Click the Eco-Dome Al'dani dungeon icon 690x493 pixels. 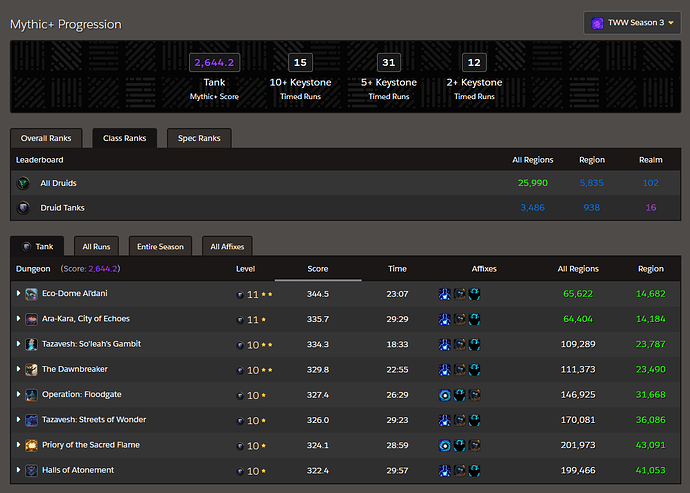(x=32, y=294)
